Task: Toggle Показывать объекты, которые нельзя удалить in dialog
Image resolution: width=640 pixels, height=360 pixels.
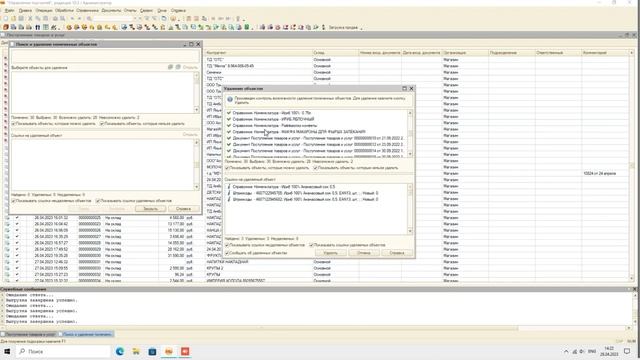Action: (315, 168)
